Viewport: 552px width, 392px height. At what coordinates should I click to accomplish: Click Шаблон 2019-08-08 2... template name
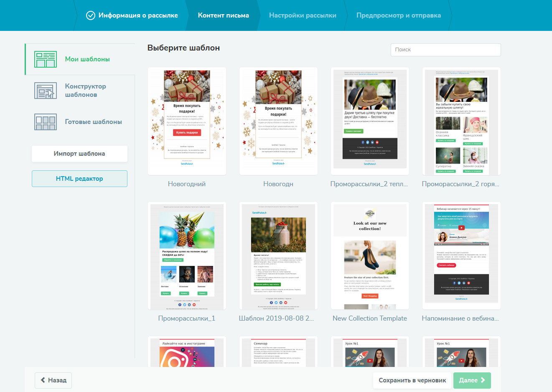(276, 319)
